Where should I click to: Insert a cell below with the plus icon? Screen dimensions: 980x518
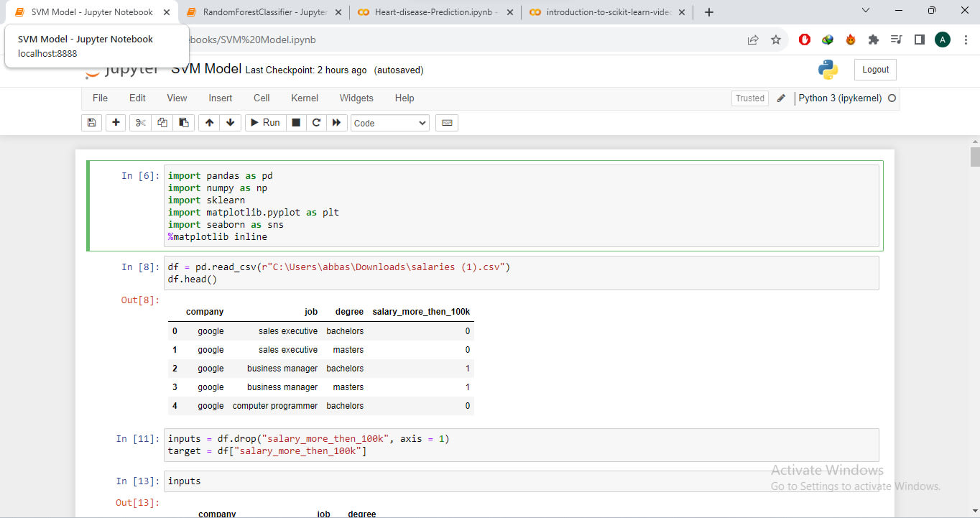pyautogui.click(x=115, y=122)
